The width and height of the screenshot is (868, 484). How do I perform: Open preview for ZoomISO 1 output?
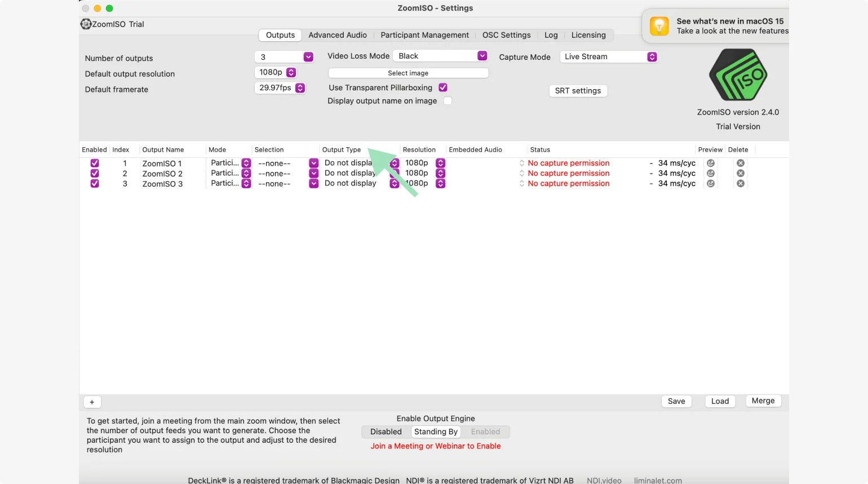(x=710, y=163)
